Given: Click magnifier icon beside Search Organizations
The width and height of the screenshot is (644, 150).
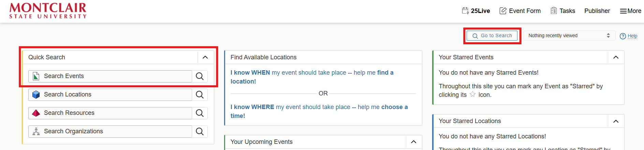Looking at the screenshot, I should tap(200, 132).
